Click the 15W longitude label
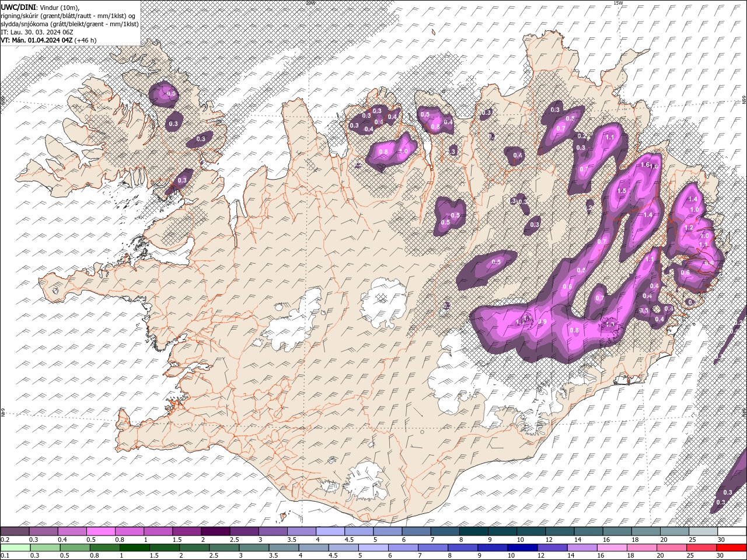This screenshot has height=560, width=747. pos(618,3)
